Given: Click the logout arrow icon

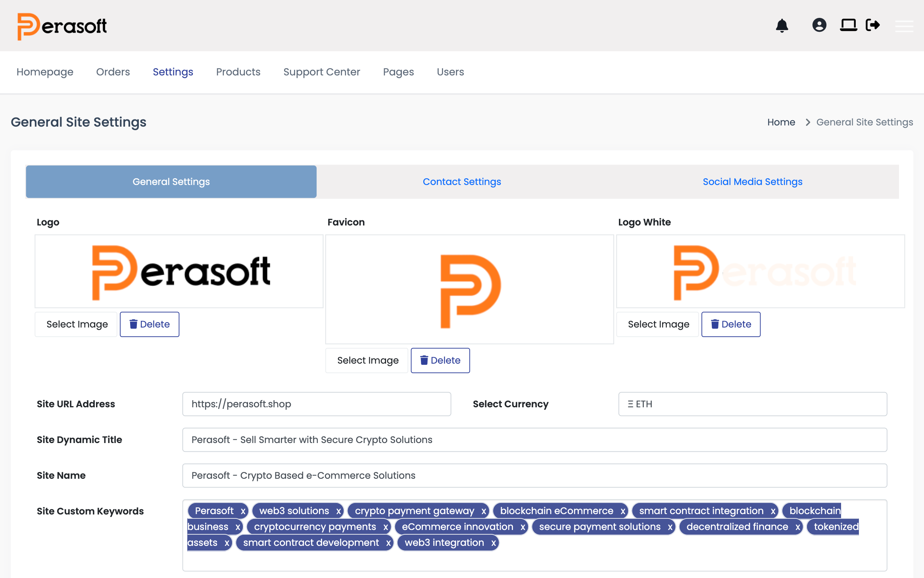Looking at the screenshot, I should 873,25.
